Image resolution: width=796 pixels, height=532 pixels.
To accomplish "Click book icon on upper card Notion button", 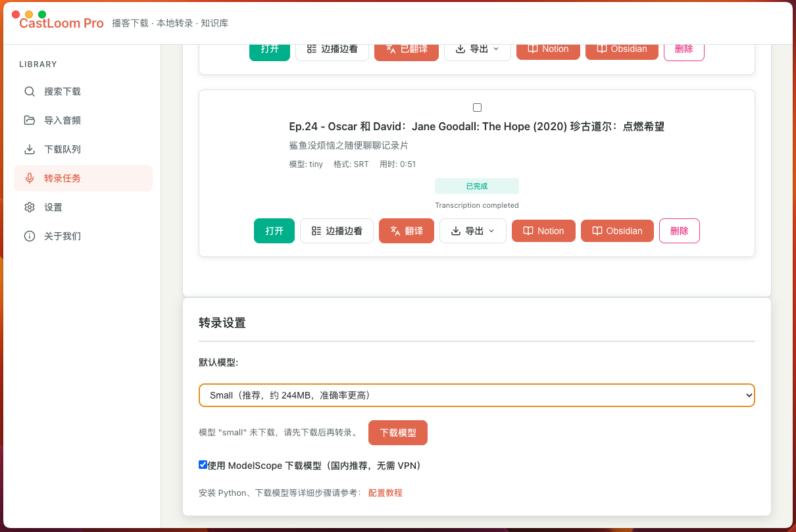I will (532, 49).
